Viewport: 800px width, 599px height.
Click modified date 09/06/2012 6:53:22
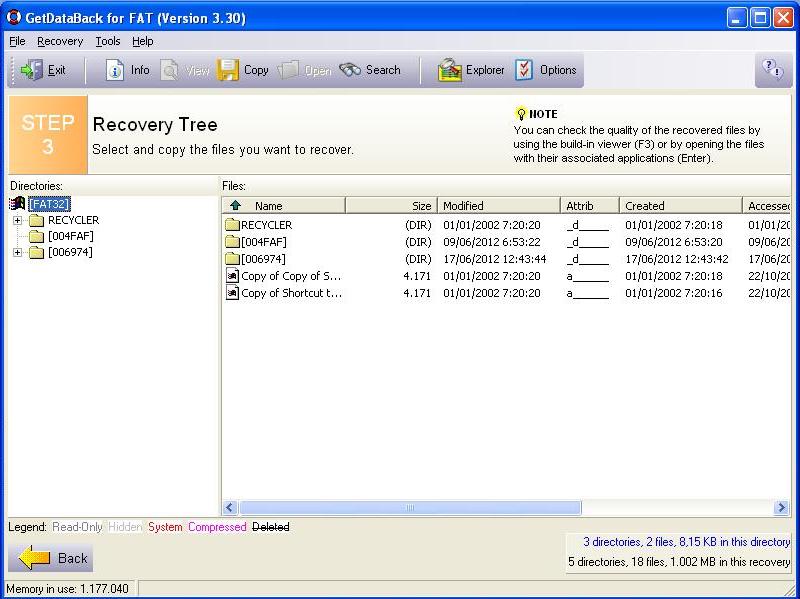coord(491,242)
